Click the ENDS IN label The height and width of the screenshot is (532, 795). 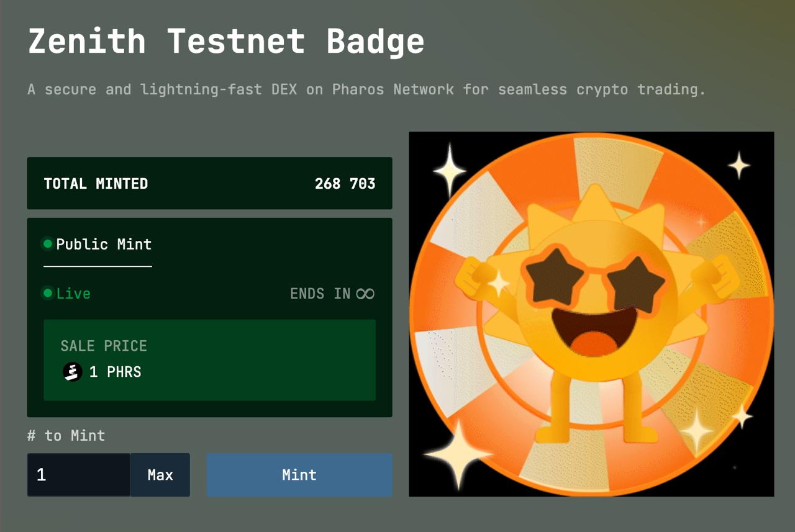(x=320, y=294)
